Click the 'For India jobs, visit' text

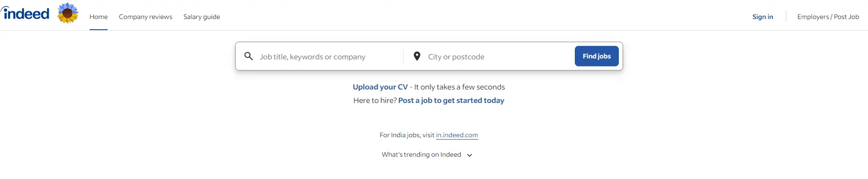(x=407, y=135)
